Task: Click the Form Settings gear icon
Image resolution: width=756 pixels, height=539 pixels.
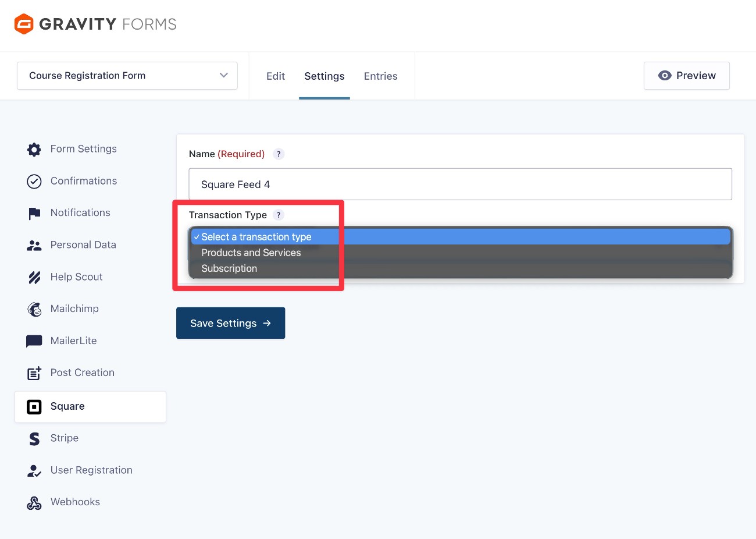Action: (x=34, y=149)
